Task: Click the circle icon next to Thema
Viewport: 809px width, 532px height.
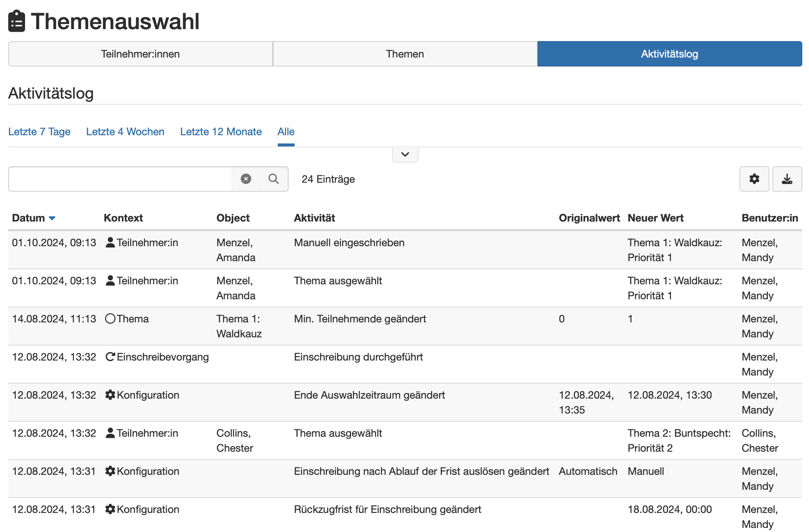Action: pos(110,319)
